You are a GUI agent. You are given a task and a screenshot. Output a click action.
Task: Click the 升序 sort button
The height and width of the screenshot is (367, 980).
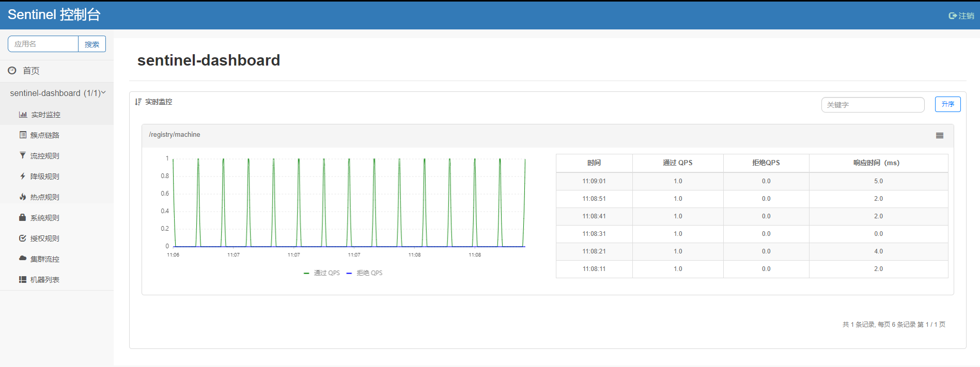coord(948,104)
